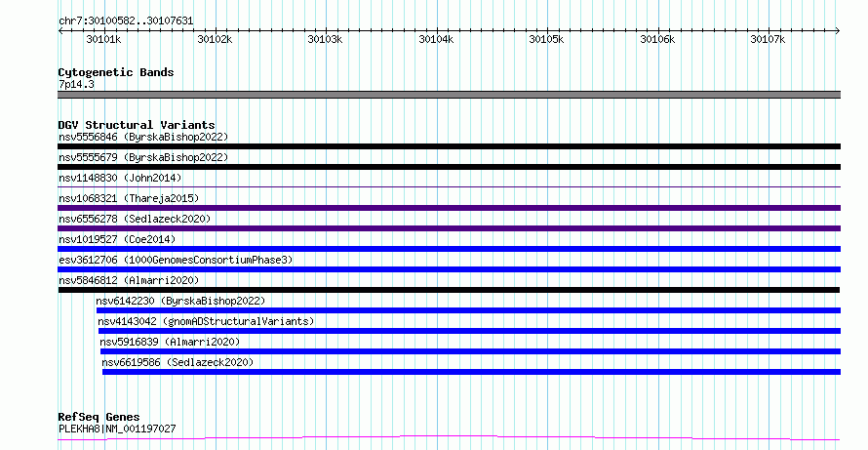The width and height of the screenshot is (868, 450).
Task: Click the Cytogenetic Bands track title
Action: point(116,72)
